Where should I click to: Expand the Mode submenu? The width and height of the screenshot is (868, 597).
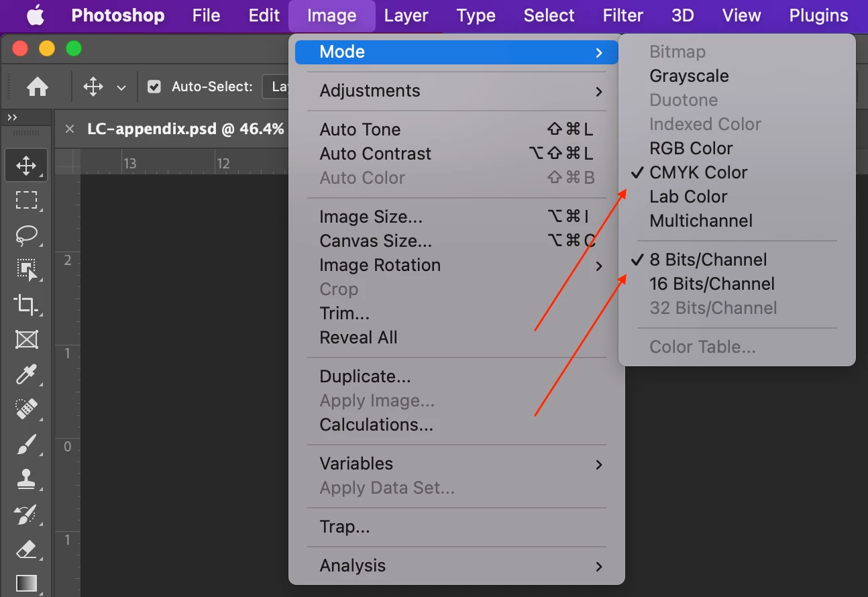456,52
